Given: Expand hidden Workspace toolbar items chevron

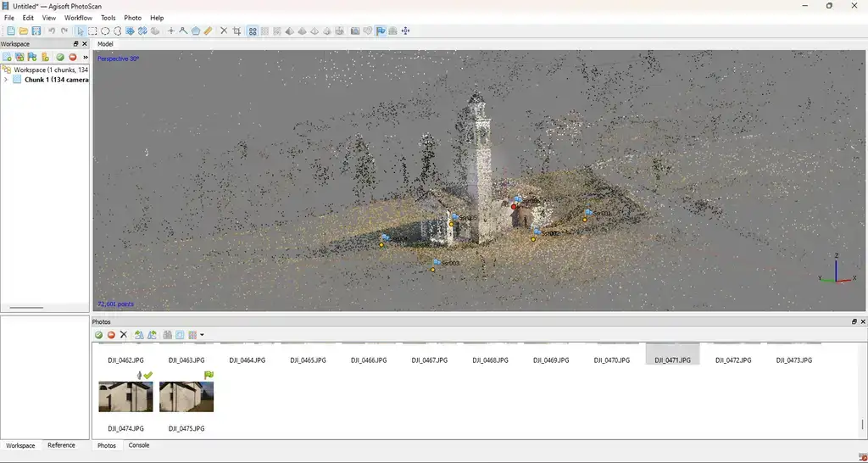Looking at the screenshot, I should tap(85, 57).
